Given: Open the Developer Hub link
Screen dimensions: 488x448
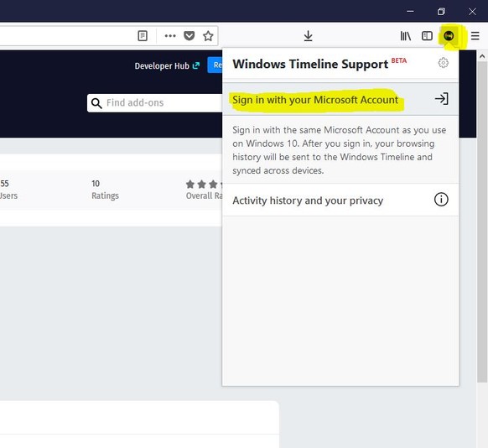Looking at the screenshot, I should [167, 66].
